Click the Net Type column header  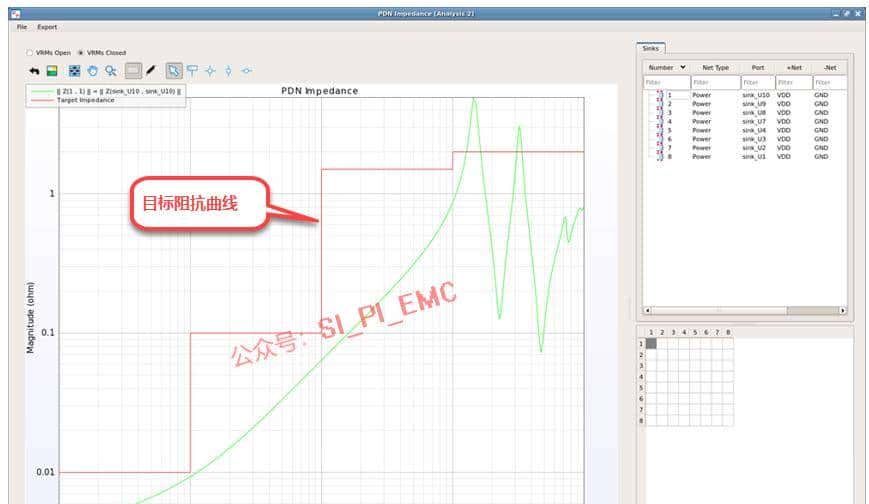click(715, 67)
